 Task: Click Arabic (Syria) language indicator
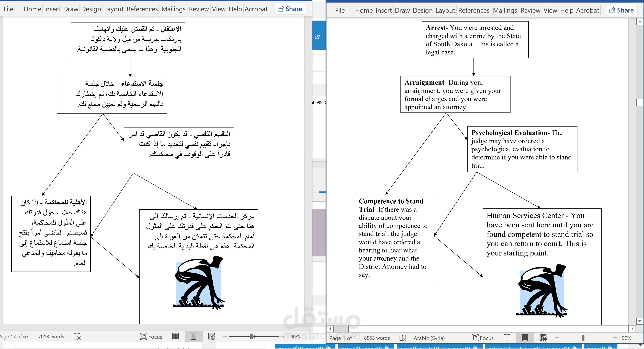429,338
